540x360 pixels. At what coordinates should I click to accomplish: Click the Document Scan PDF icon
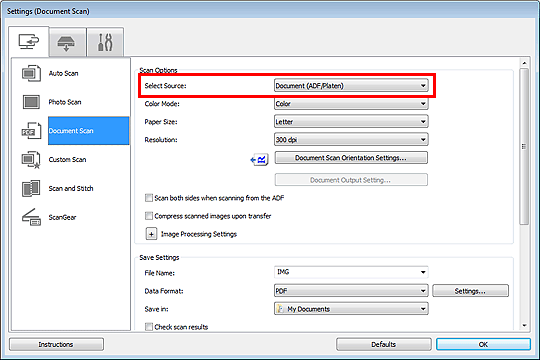(x=31, y=131)
